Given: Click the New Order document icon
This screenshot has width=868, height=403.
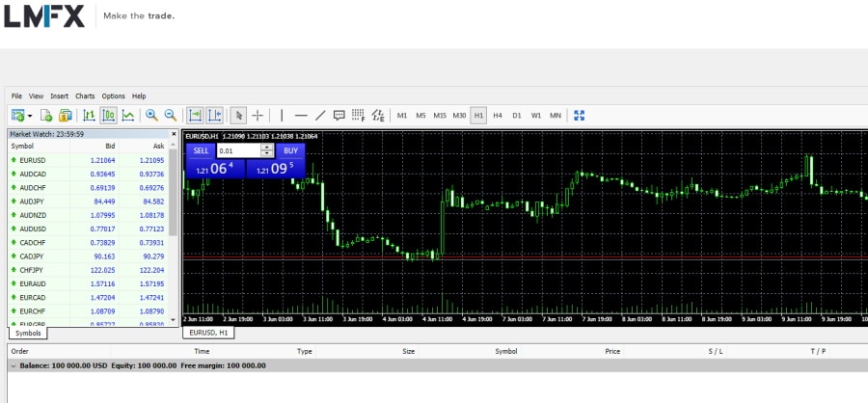Looking at the screenshot, I should pos(46,115).
